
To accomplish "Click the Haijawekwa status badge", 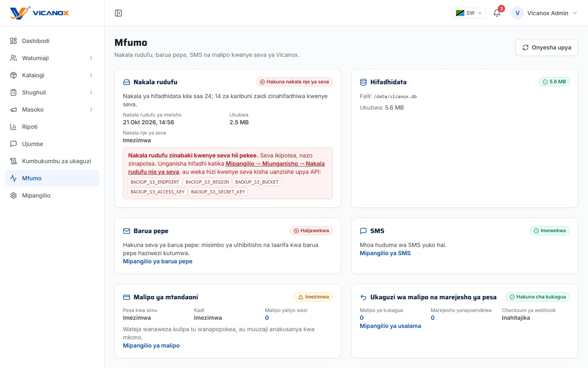I will click(311, 231).
